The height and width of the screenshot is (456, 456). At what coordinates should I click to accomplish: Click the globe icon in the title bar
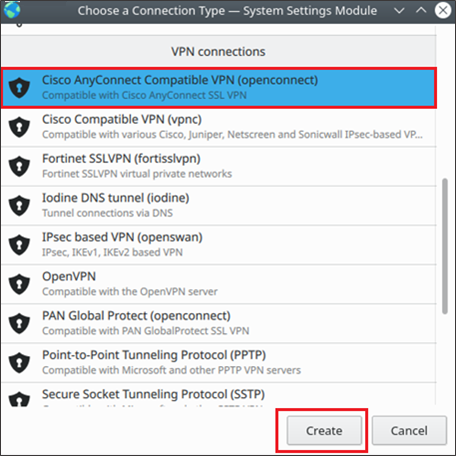coord(12,9)
